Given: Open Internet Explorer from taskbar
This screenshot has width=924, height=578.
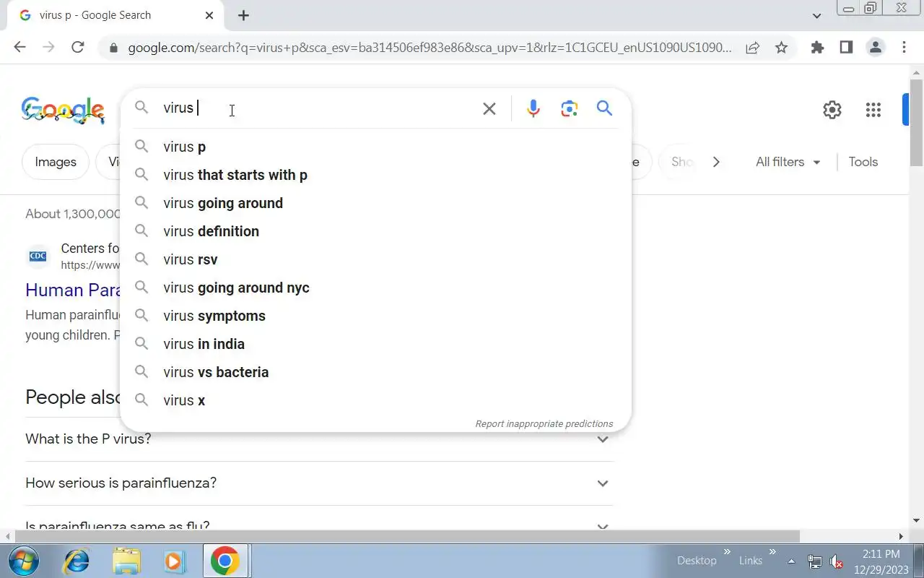Looking at the screenshot, I should pyautogui.click(x=77, y=561).
